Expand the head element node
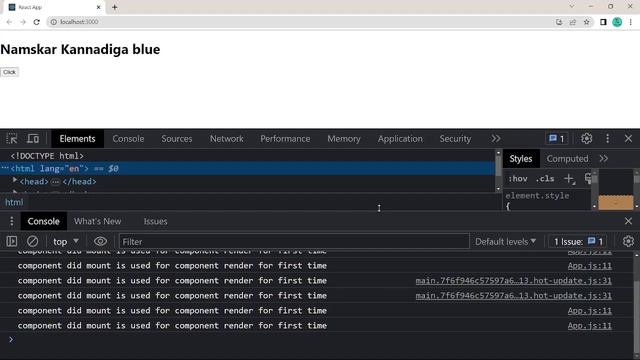This screenshot has width=640, height=360. [x=15, y=180]
